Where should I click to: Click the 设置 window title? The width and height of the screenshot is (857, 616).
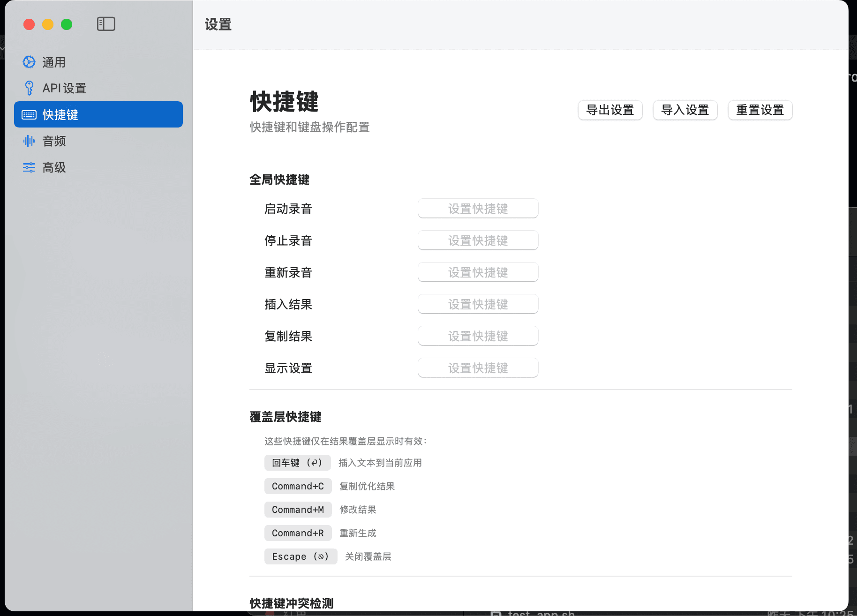coord(218,24)
